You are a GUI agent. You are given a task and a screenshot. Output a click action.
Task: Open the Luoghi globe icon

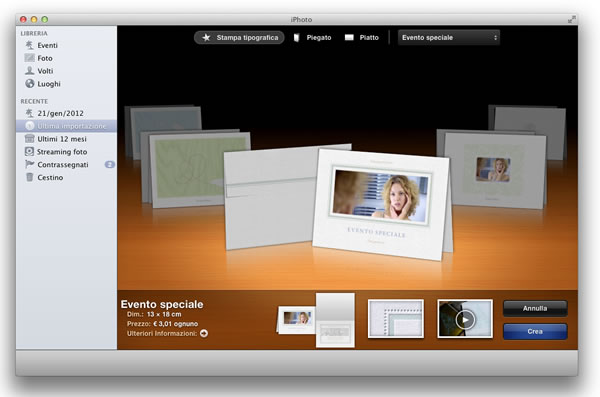tap(29, 83)
